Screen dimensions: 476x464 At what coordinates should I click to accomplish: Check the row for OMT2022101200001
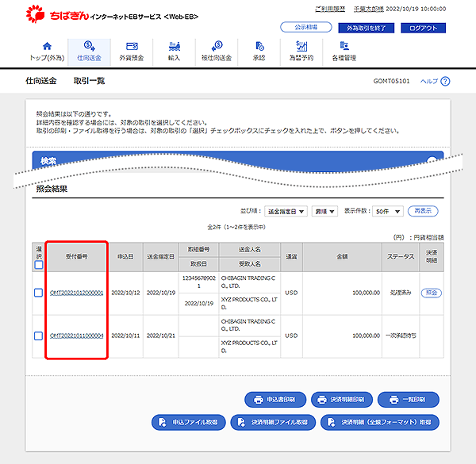pos(39,293)
